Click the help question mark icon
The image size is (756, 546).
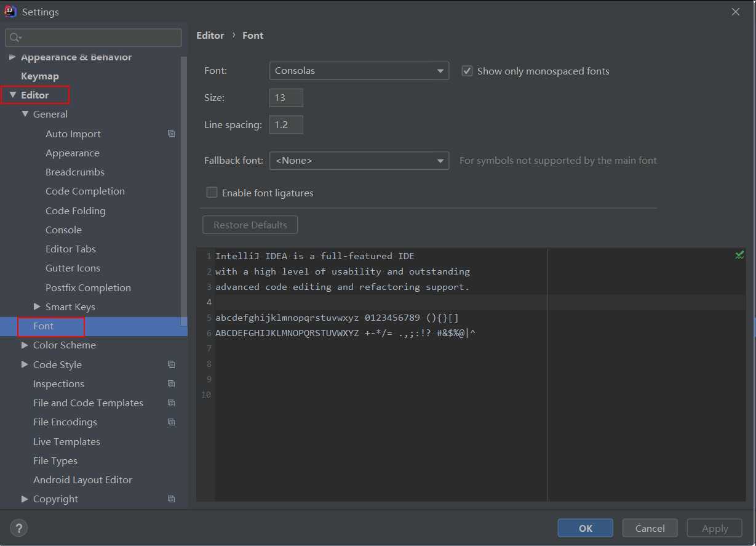point(18,528)
